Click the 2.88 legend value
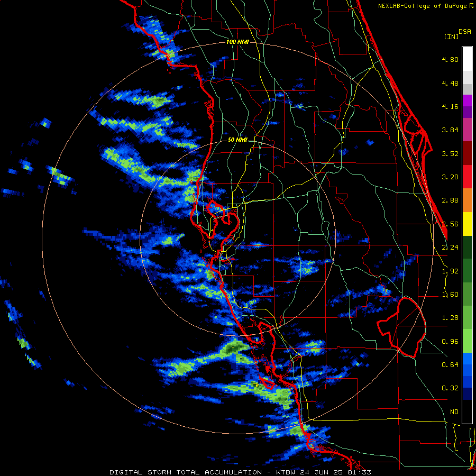 (x=450, y=200)
